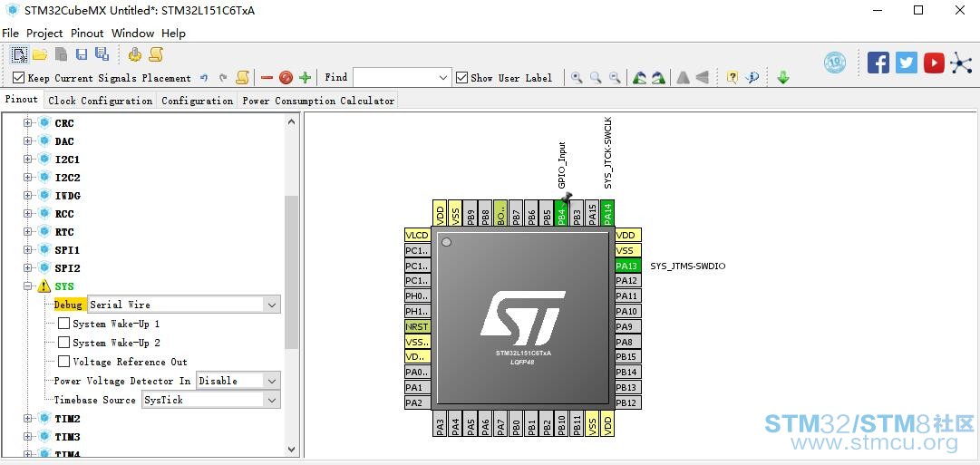Click the red minus collapse icon
Screen dimensions: 980x465
click(267, 78)
